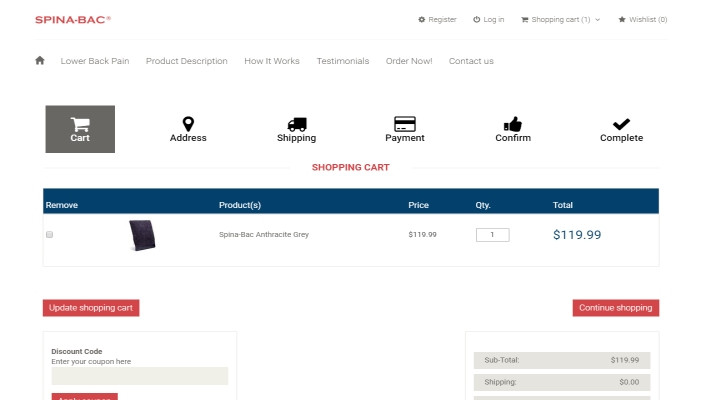Viewport: 701px width, 400px height.
Task: Open the Lower Back Pain menu
Action: pos(95,61)
